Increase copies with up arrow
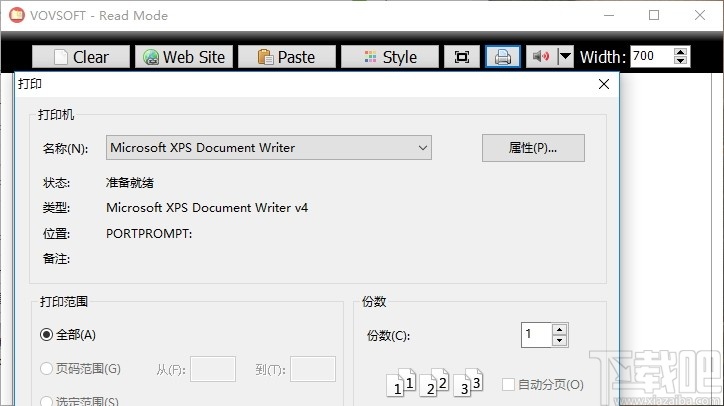 (560, 329)
